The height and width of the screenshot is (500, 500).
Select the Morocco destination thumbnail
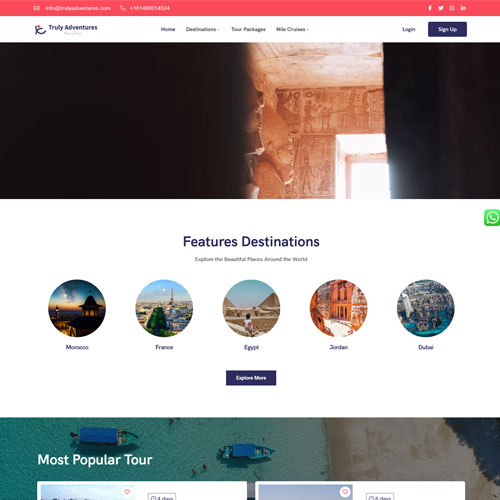tap(77, 308)
